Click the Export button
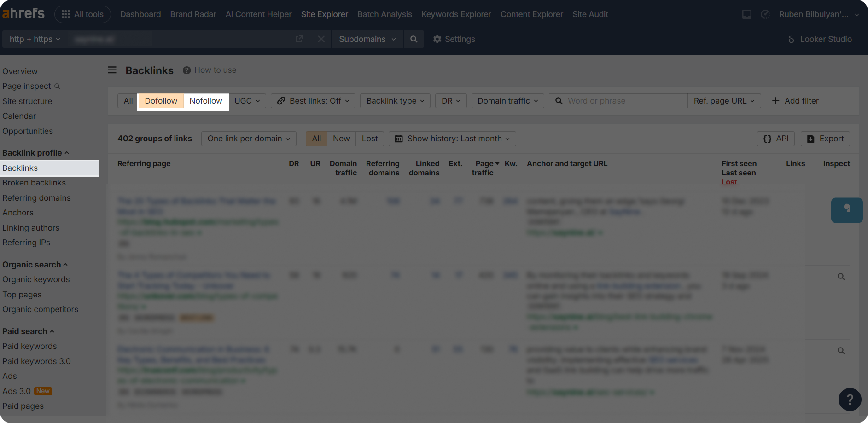Screen dimensions: 868x423 click(825, 139)
